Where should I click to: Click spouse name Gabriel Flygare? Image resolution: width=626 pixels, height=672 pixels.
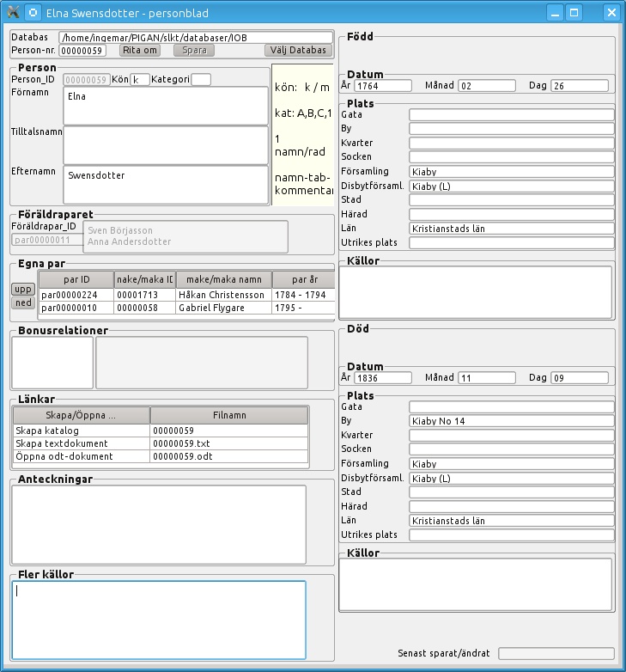click(211, 308)
